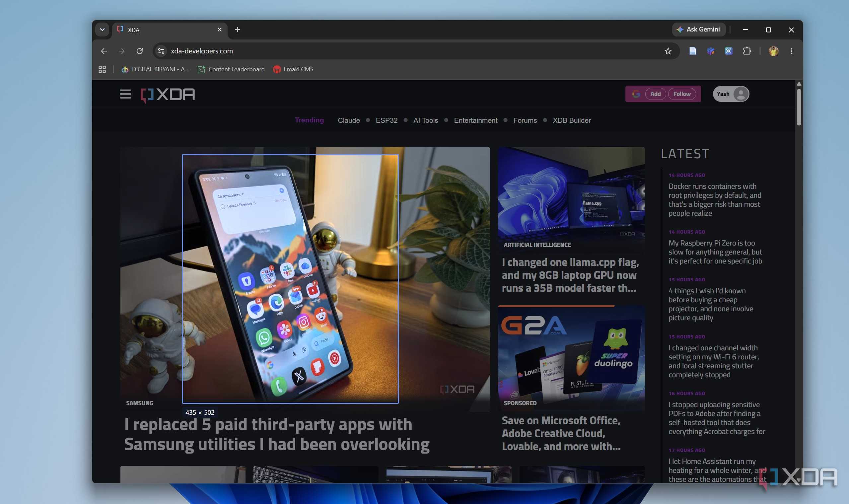Viewport: 849px width, 504px height.
Task: Open the Docker runs containers latest article
Action: pyautogui.click(x=715, y=200)
